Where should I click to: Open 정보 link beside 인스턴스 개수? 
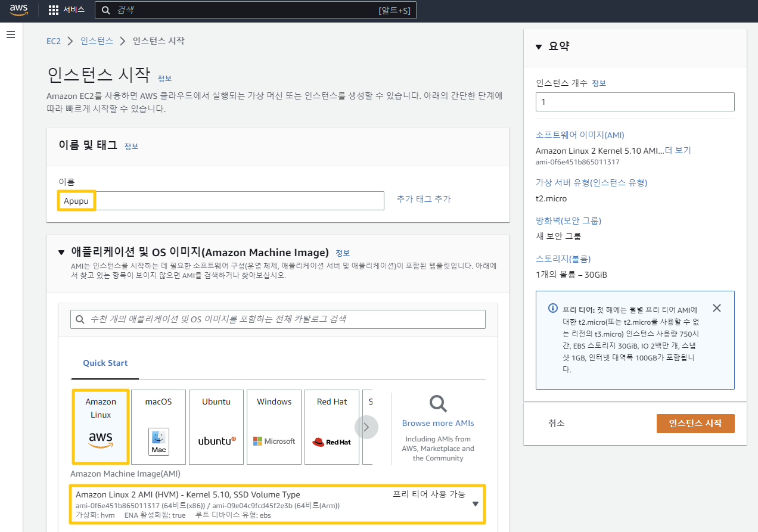(599, 83)
